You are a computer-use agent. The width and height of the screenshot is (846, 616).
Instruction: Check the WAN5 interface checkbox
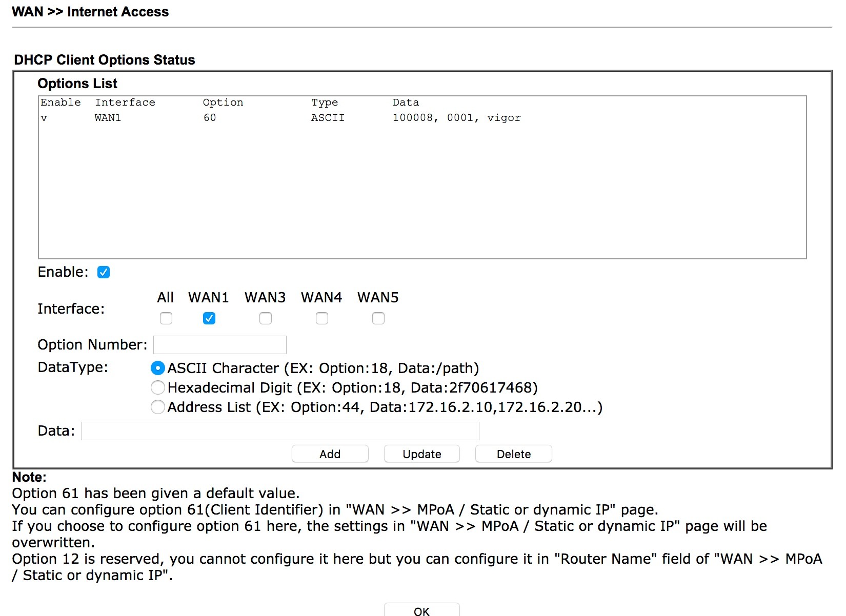378,318
